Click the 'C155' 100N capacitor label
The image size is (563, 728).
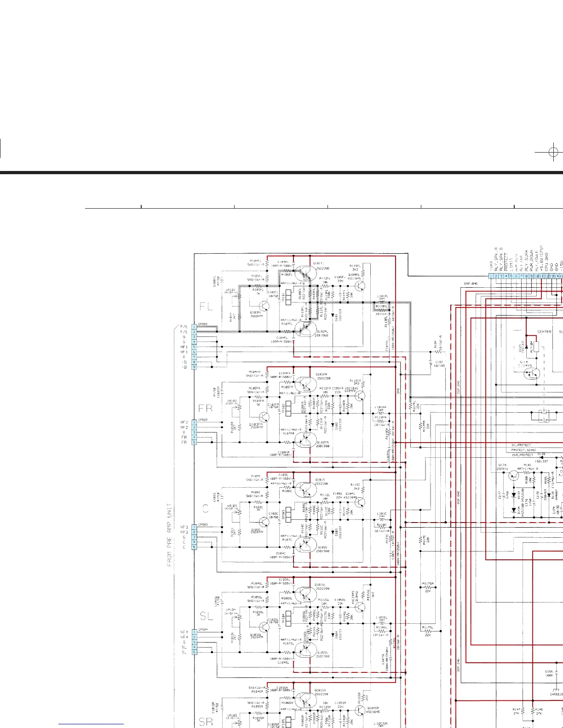549,671
